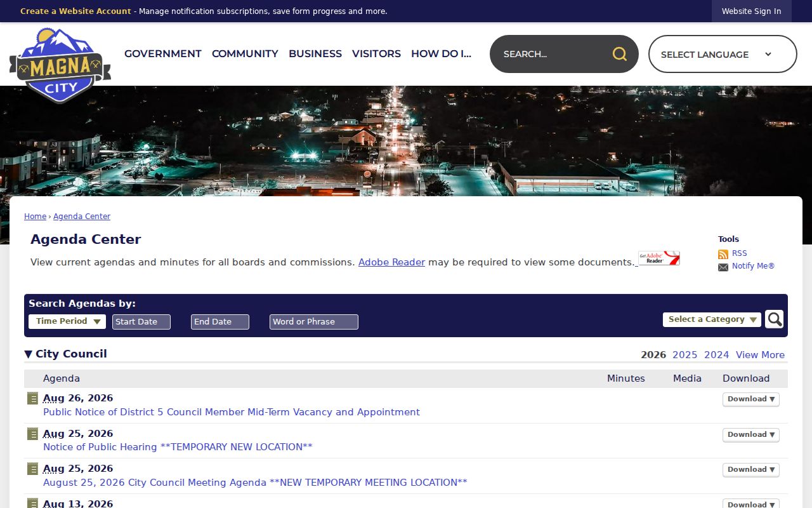The width and height of the screenshot is (812, 508).
Task: Click the Word or Phrase field
Action: point(314,322)
